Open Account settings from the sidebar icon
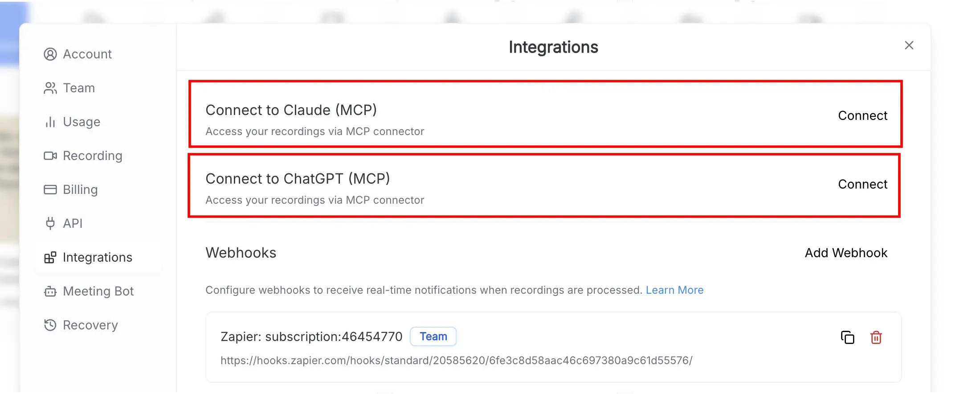 pos(50,54)
